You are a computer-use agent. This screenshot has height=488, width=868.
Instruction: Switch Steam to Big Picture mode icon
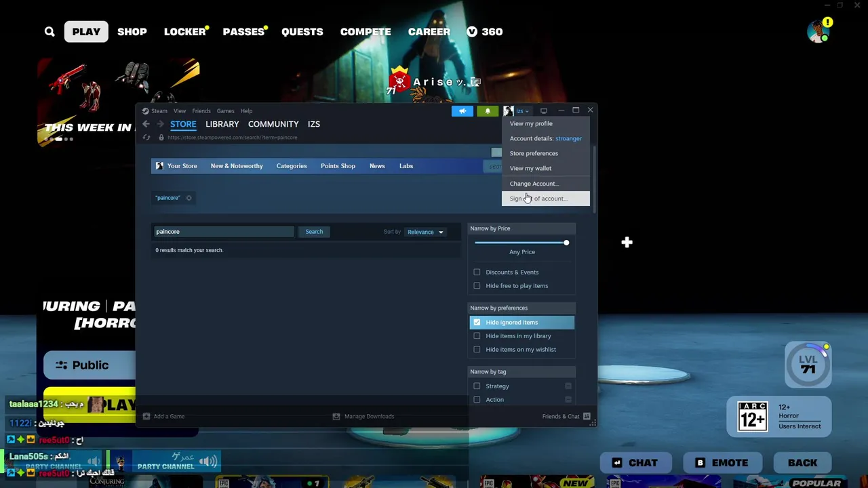tap(543, 111)
